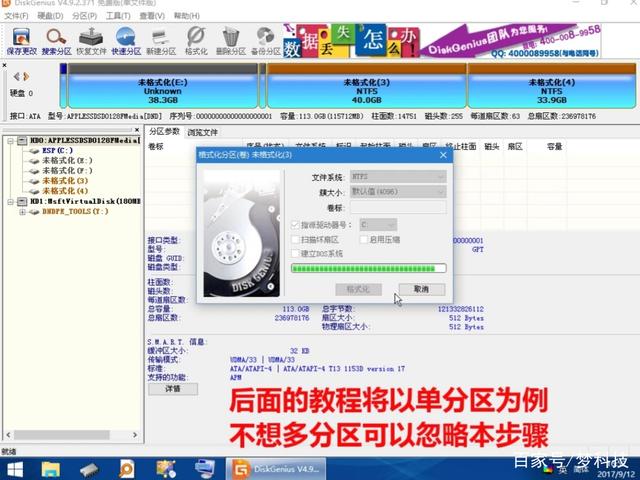Select 未格式化 (3) in disk tree

tap(65, 181)
